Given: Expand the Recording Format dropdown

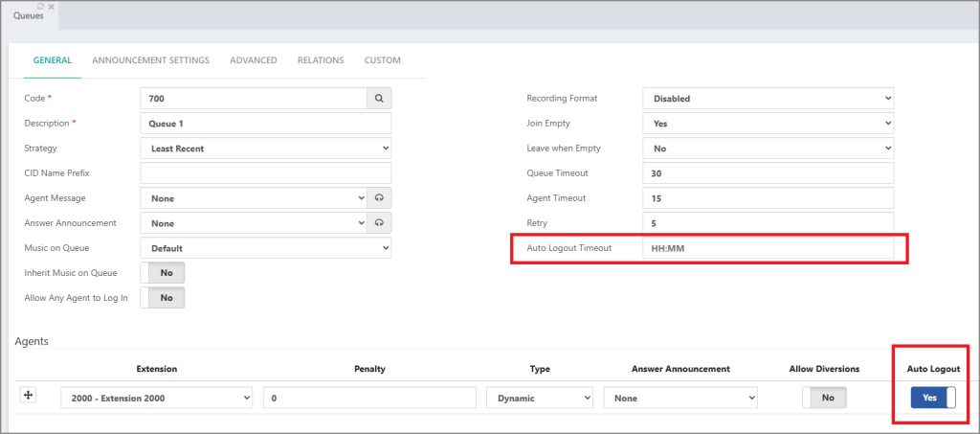Looking at the screenshot, I should click(x=768, y=98).
